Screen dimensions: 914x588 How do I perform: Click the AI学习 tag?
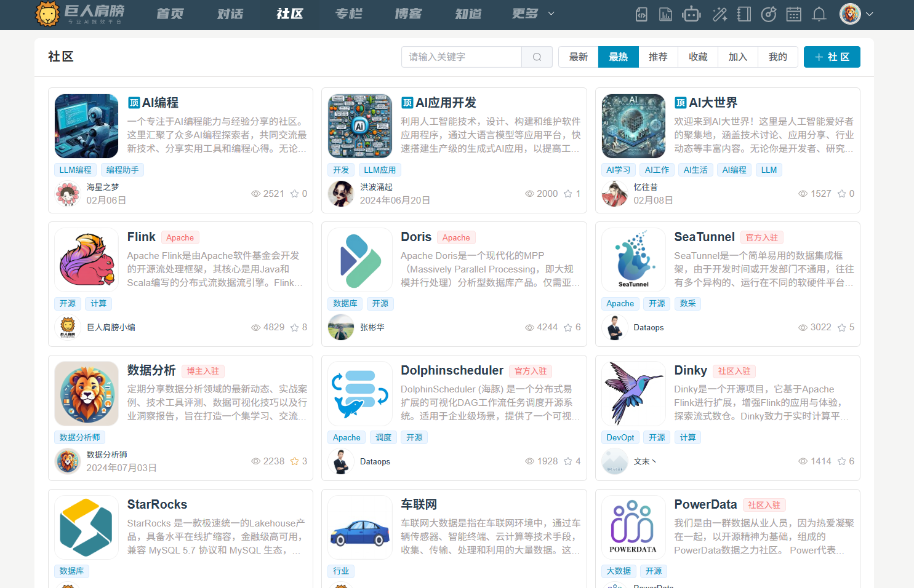(619, 170)
